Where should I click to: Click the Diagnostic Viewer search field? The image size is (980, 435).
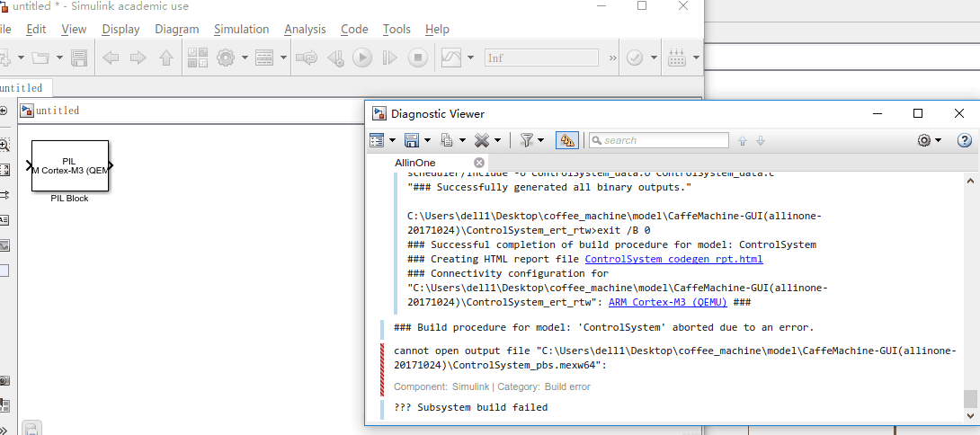point(659,140)
